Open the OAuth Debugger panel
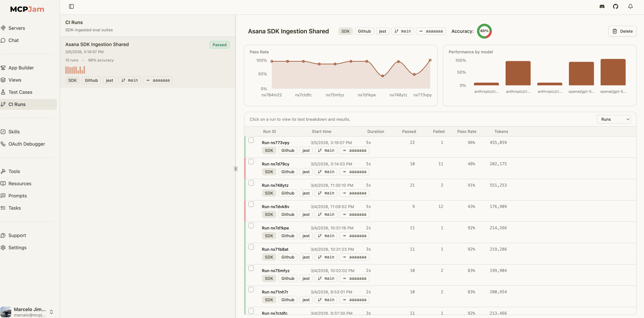 pos(27,144)
